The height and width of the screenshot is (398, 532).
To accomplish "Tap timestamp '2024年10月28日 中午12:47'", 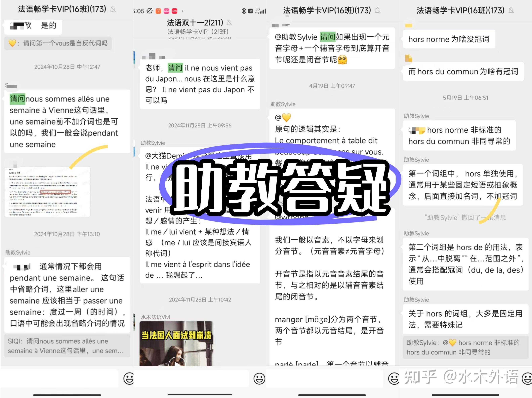I will (x=67, y=67).
